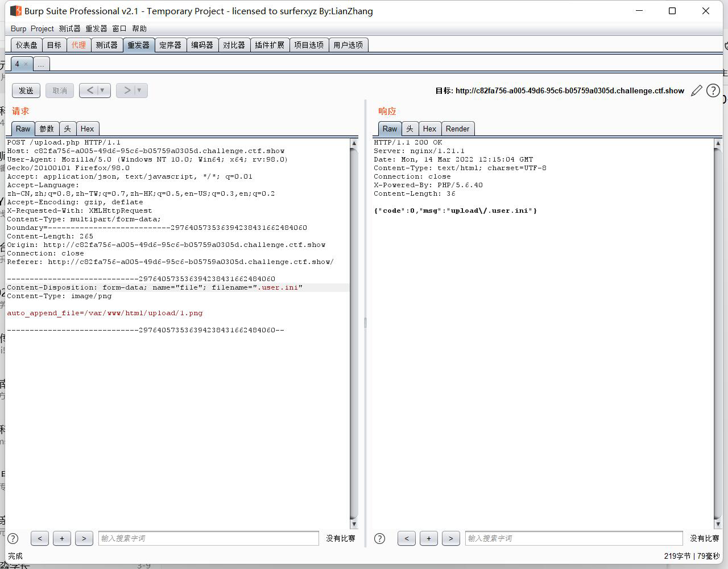Switch to the 目标 target tab

point(54,45)
